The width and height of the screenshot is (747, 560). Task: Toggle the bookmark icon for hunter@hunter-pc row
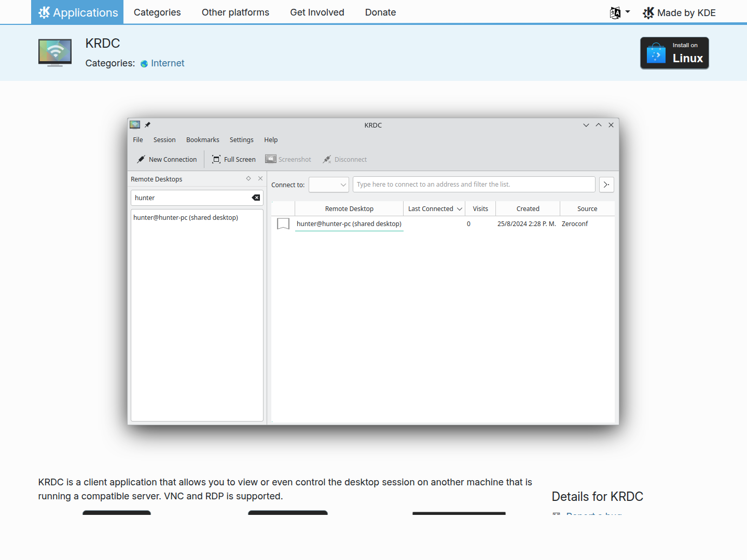(x=283, y=224)
